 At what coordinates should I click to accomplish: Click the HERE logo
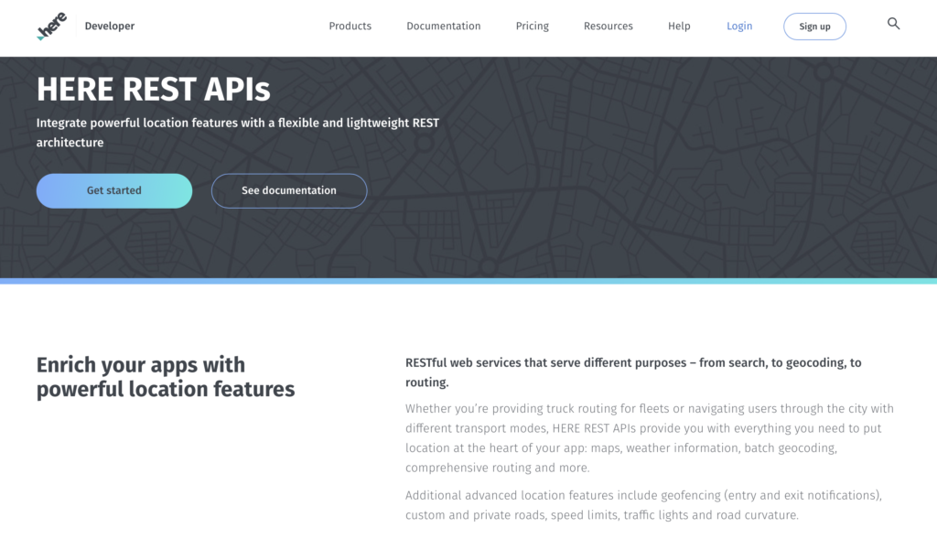tap(51, 27)
